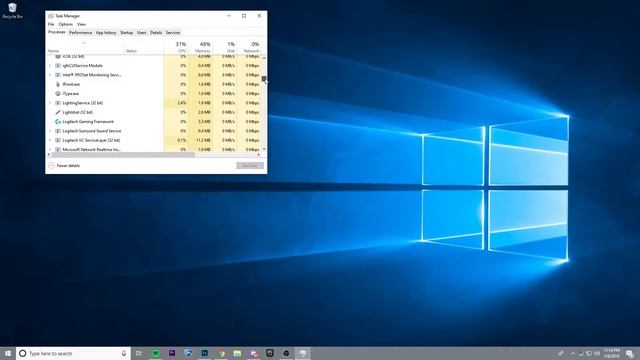Click the IPoint.exe mouse icon
The image size is (640, 360).
[58, 84]
